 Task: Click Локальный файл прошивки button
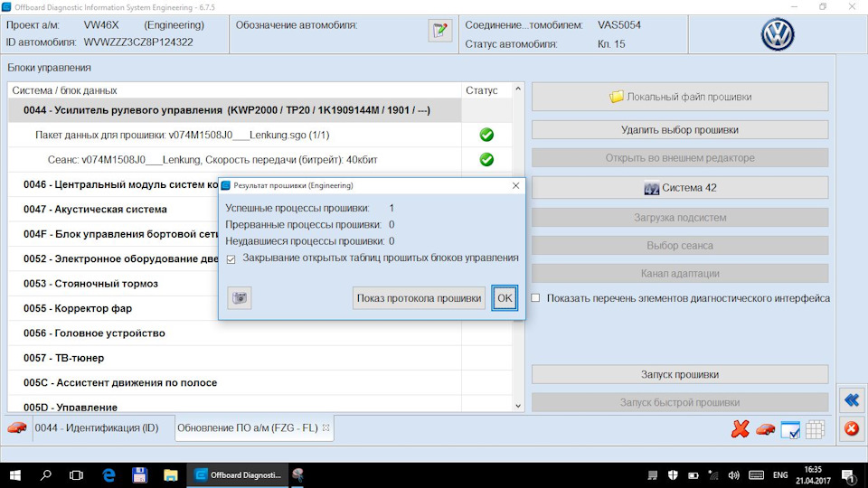pyautogui.click(x=680, y=97)
